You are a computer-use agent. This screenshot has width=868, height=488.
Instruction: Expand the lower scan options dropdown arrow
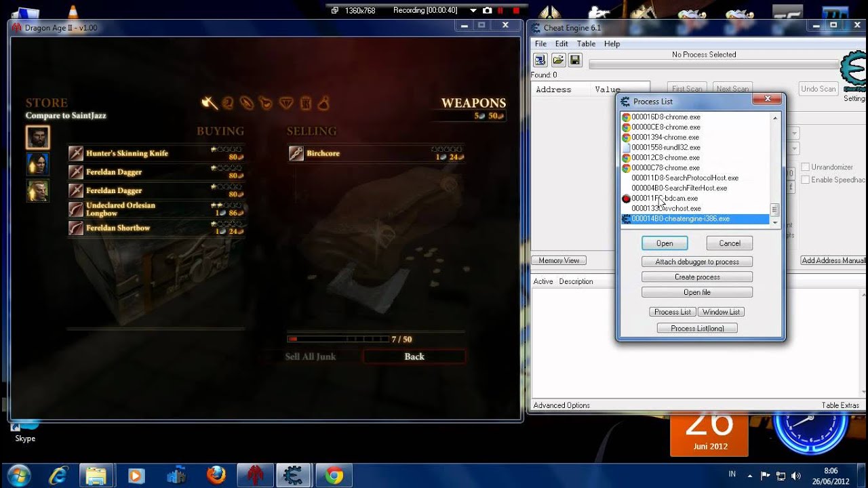[793, 148]
